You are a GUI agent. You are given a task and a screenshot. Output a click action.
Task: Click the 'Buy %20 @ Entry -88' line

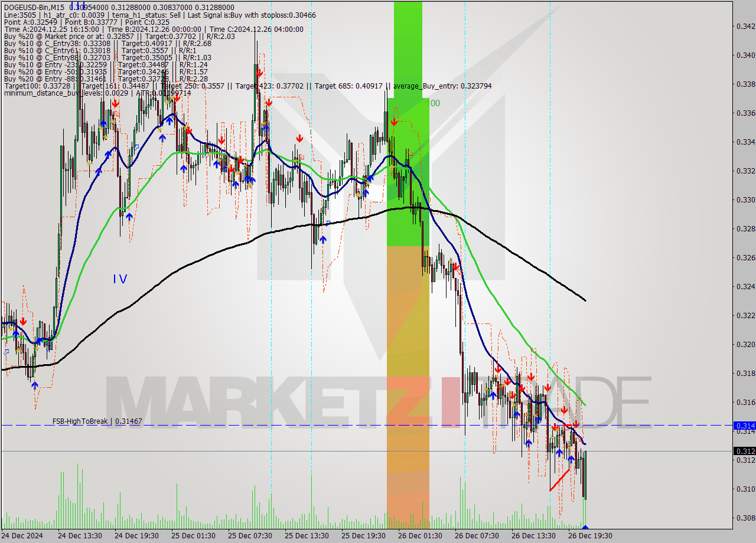106,78
